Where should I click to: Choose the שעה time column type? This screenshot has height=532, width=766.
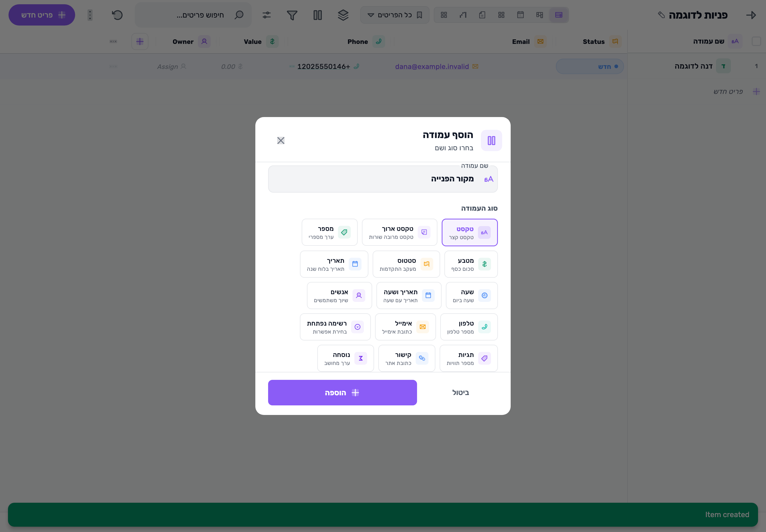point(472,295)
